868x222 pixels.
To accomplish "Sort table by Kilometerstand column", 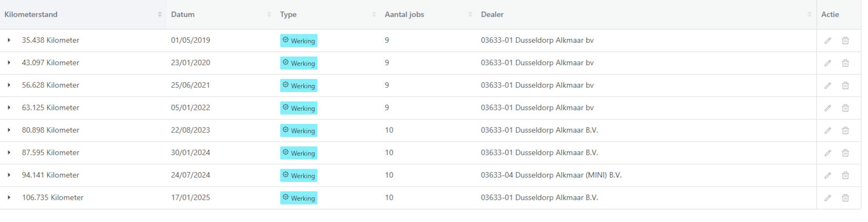I will click(x=159, y=15).
